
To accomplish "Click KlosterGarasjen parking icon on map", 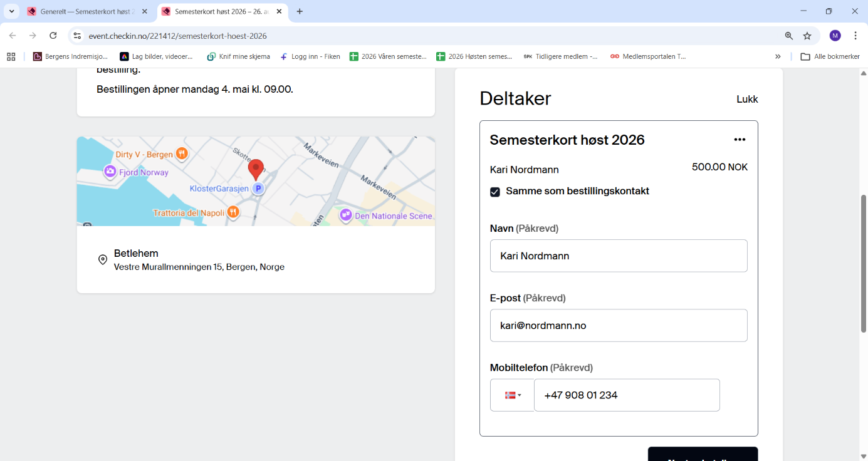I will tap(258, 189).
